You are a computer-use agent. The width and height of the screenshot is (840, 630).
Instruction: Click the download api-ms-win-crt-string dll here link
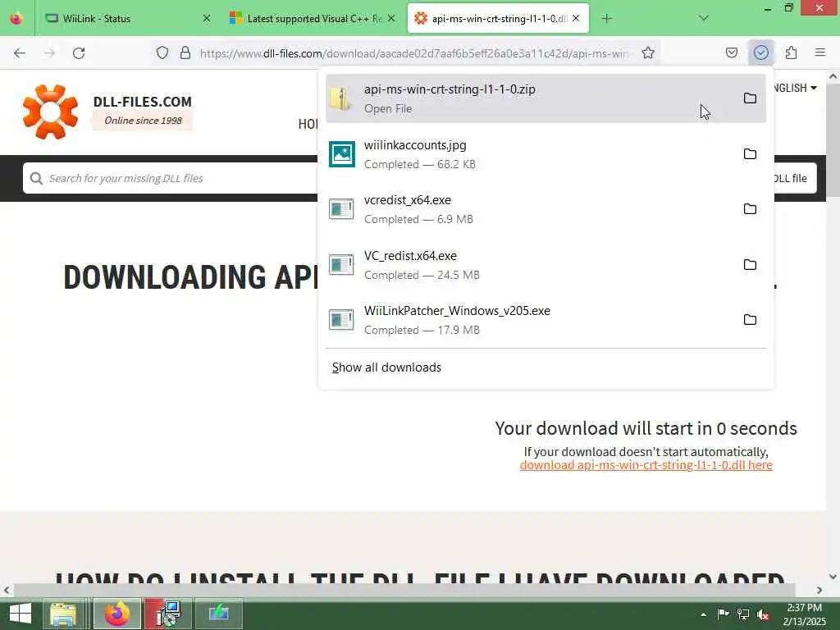(x=646, y=465)
